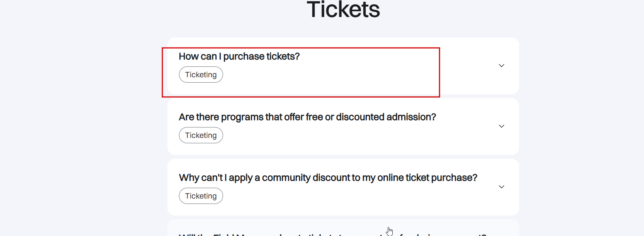Open the "How can I purchase tickets?" question

coord(239,56)
